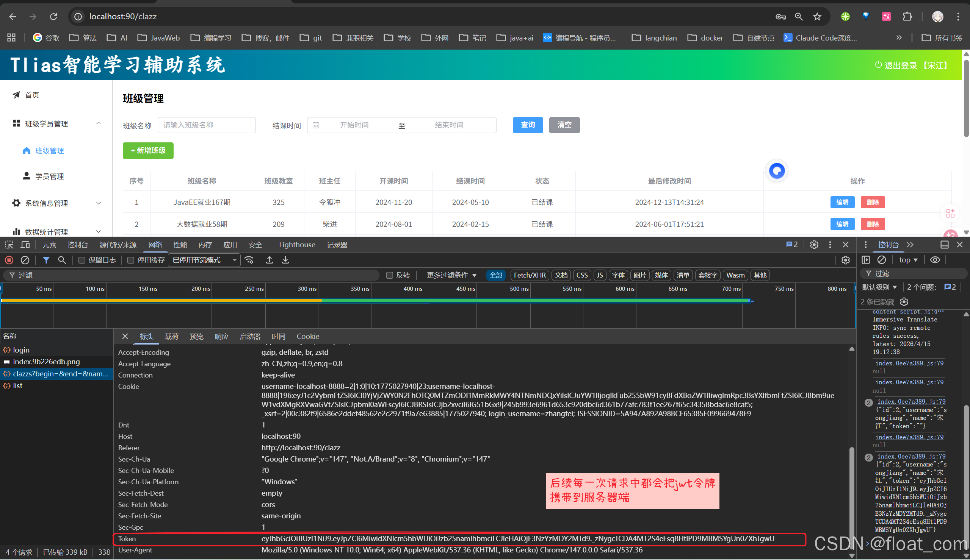Enable the 保留日志 checkbox
Image resolution: width=970 pixels, height=560 pixels.
(x=81, y=261)
